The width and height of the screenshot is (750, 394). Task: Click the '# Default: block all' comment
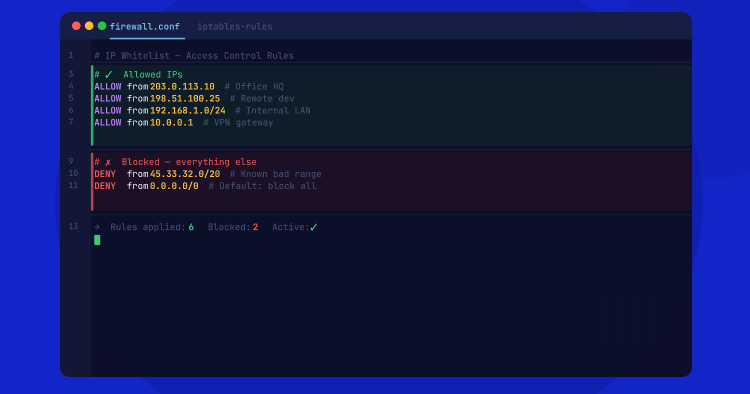point(262,186)
